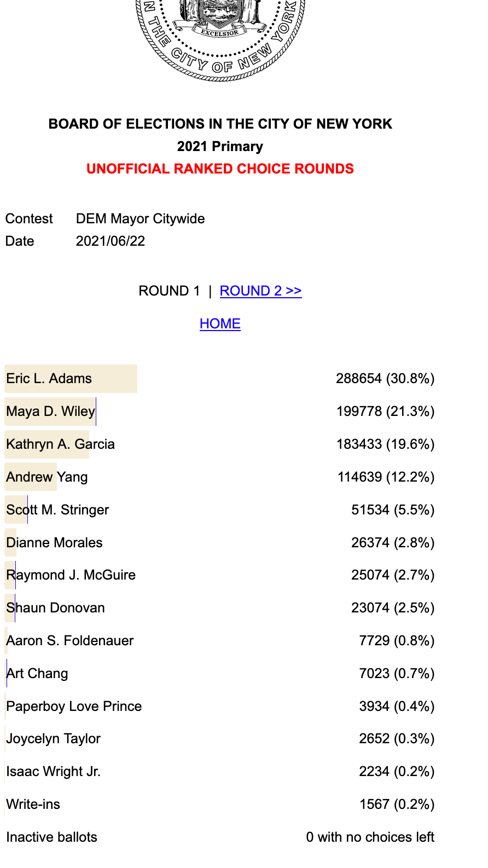Image resolution: width=488 pixels, height=868 pixels.
Task: Select the UNOFFICIAL RANKED CHOICE ROUNDS heading
Action: coord(220,169)
